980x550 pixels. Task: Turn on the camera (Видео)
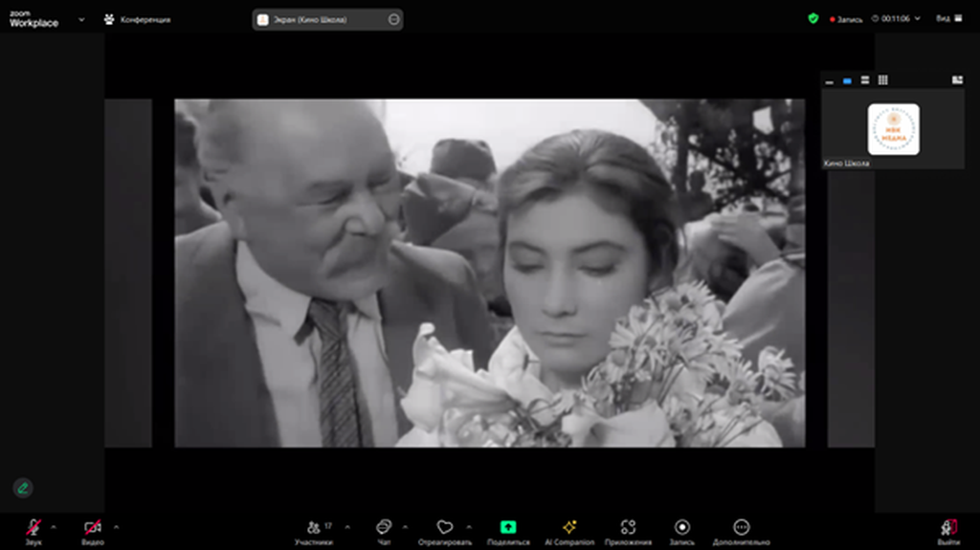(x=92, y=528)
